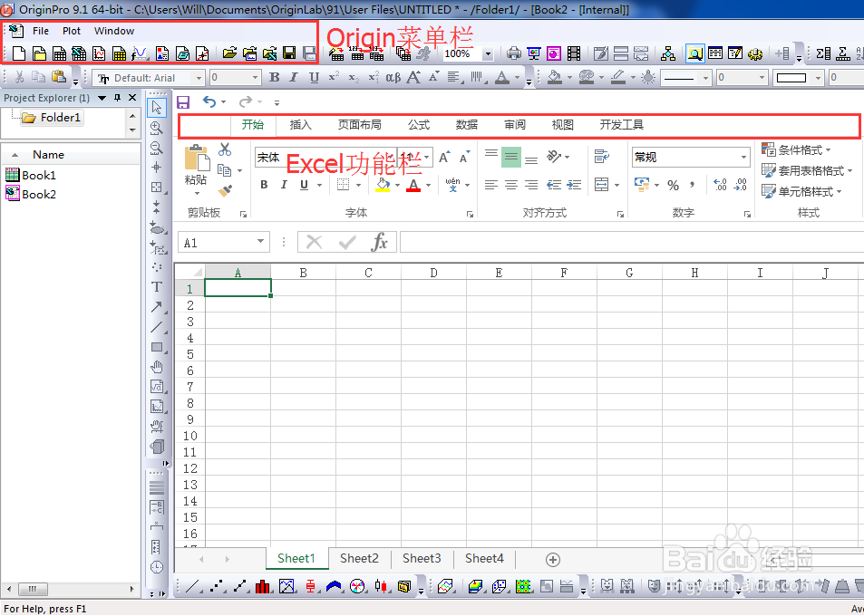Select the Rectangle drawing tool
The width and height of the screenshot is (864, 616).
tap(157, 347)
